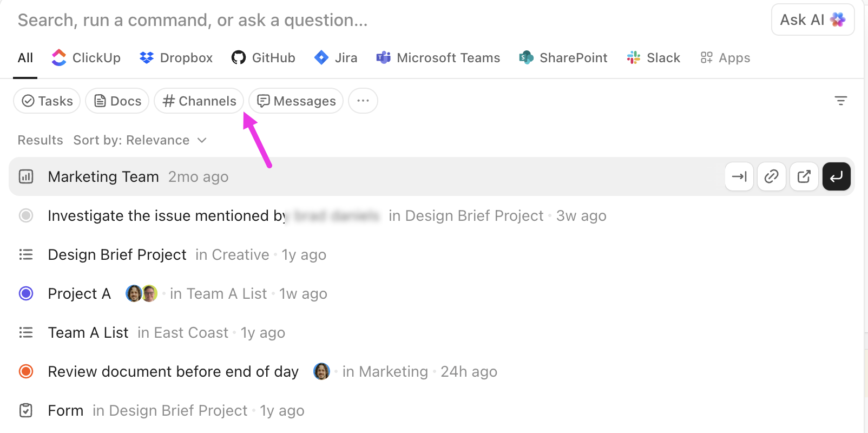Click the Form icon in results
868x433 pixels.
click(x=26, y=410)
